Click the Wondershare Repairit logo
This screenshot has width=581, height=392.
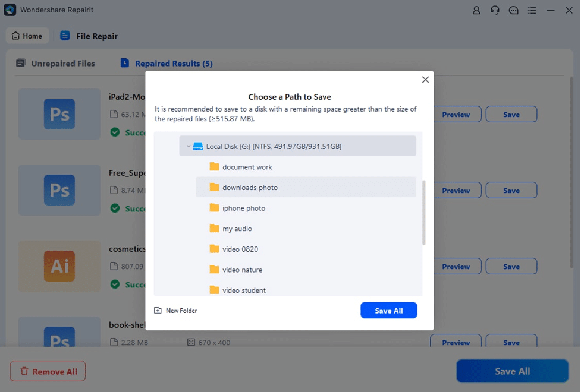(10, 10)
